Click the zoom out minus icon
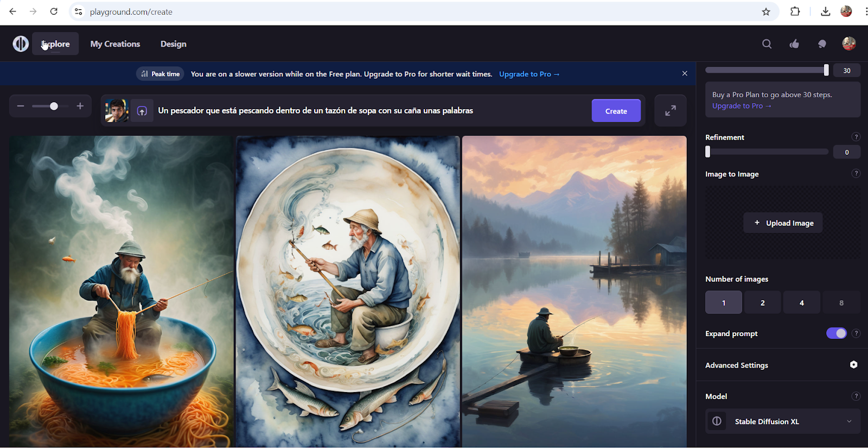This screenshot has height=448, width=868. coord(21,106)
